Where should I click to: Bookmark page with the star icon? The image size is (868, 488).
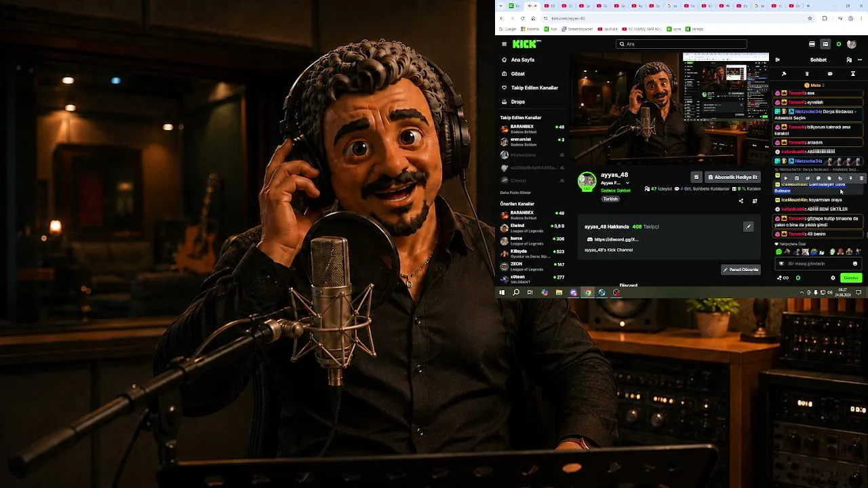[810, 18]
